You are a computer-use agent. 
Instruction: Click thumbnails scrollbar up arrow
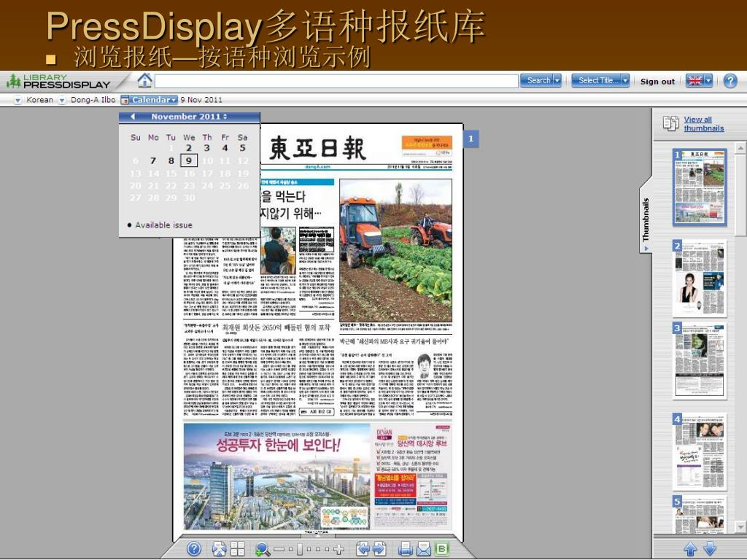click(740, 148)
